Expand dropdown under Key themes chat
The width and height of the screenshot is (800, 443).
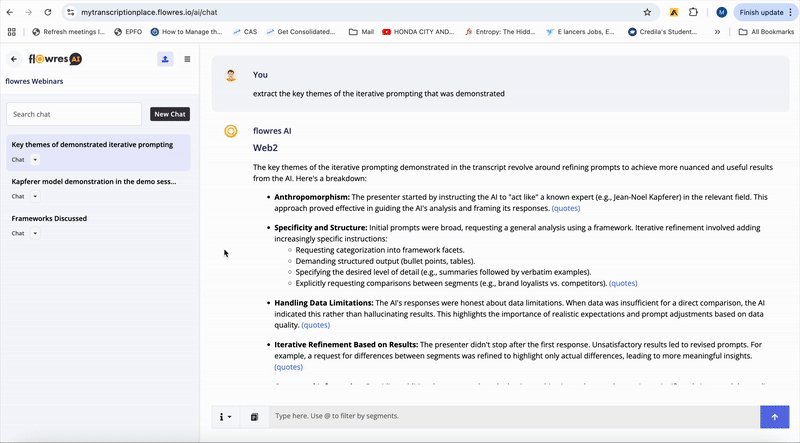35,160
